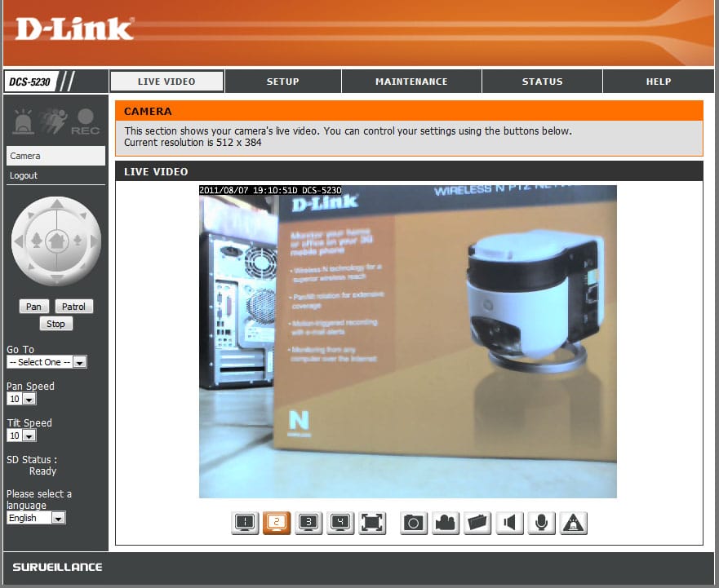Pan camera right with right arrow
Image resolution: width=719 pixels, height=588 pixels.
pos(94,241)
